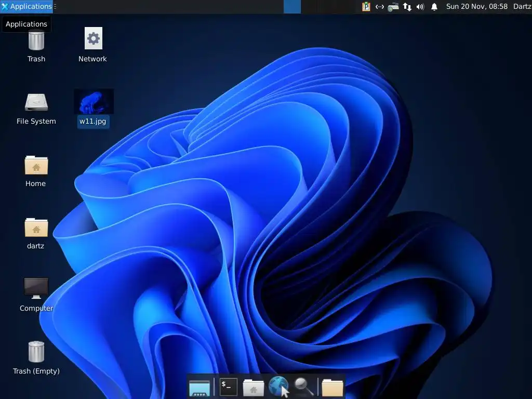Open the up/down arrows network monitor icon
532x399 pixels.
pyautogui.click(x=407, y=7)
